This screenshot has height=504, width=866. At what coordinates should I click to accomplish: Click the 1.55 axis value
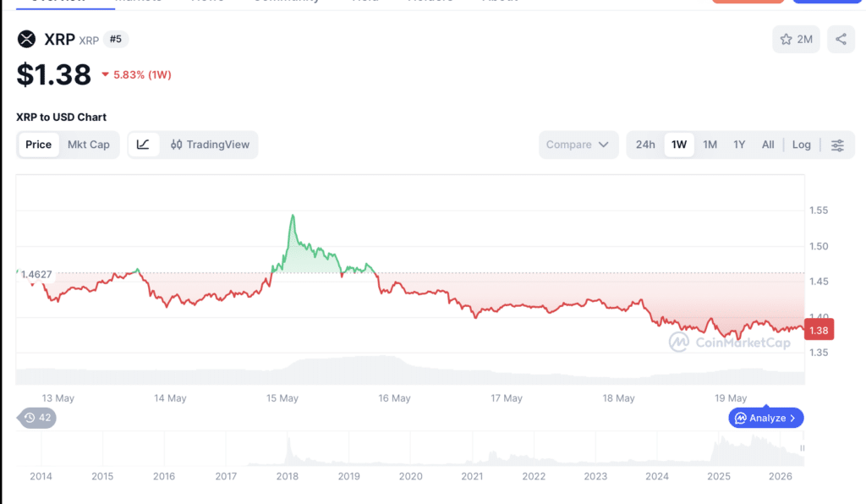coord(819,211)
